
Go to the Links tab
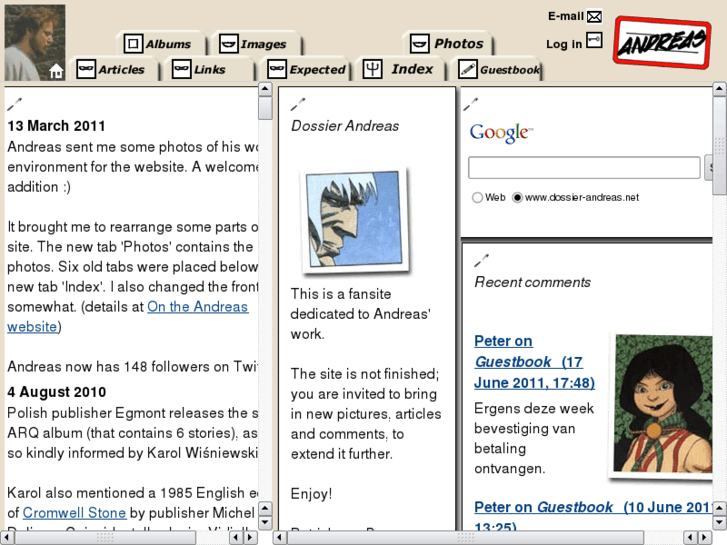pyautogui.click(x=210, y=70)
